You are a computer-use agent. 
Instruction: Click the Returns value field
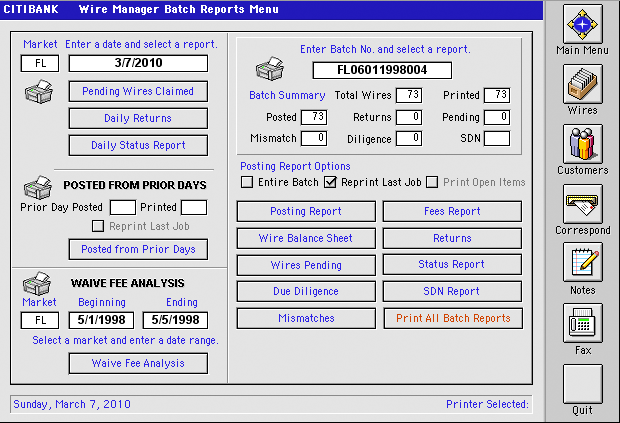click(x=409, y=117)
